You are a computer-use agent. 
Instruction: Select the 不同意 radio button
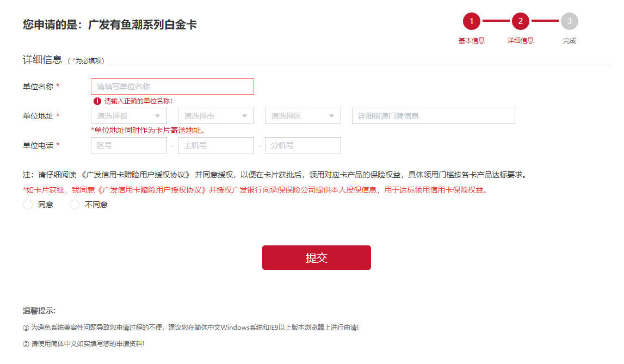[x=75, y=205]
